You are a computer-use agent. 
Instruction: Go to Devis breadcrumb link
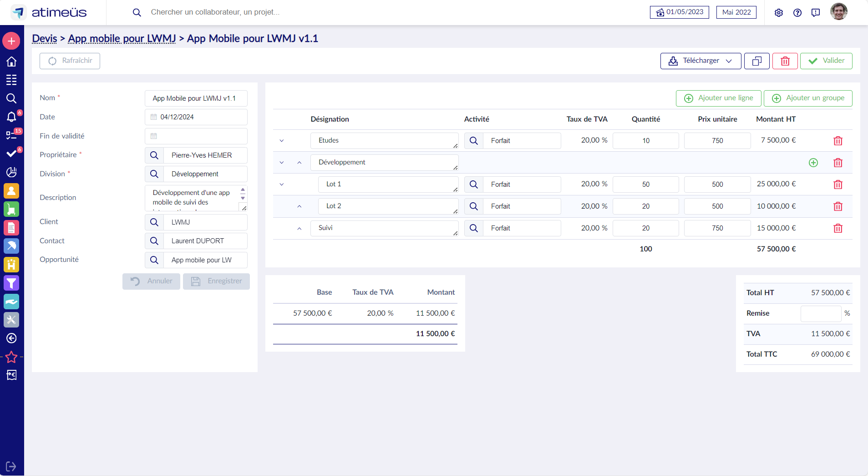45,39
